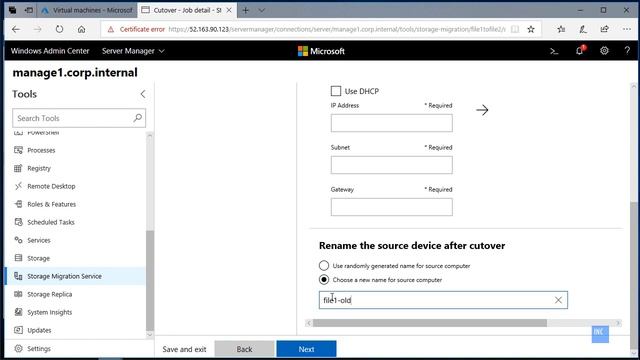The image size is (640, 360).
Task: Click the reading view icon in address bar
Action: (x=515, y=29)
